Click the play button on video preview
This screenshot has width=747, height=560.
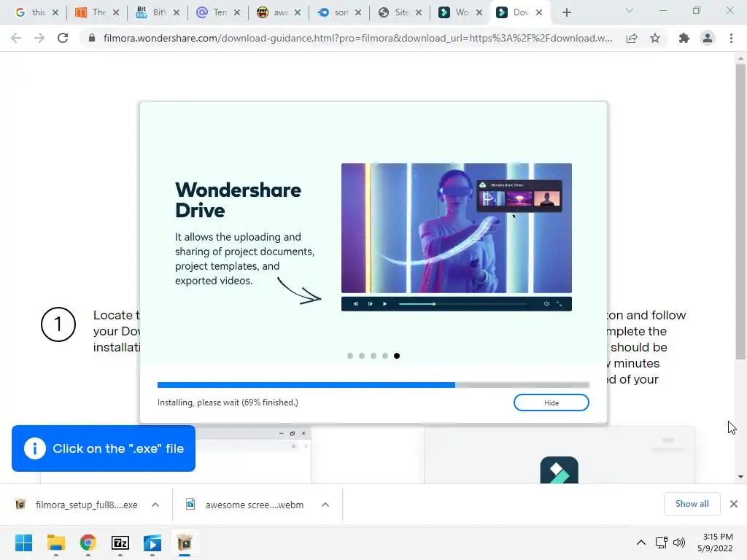coord(385,304)
